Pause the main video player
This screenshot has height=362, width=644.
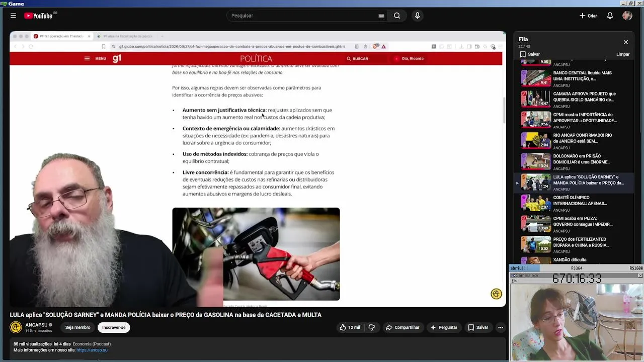click(258, 169)
